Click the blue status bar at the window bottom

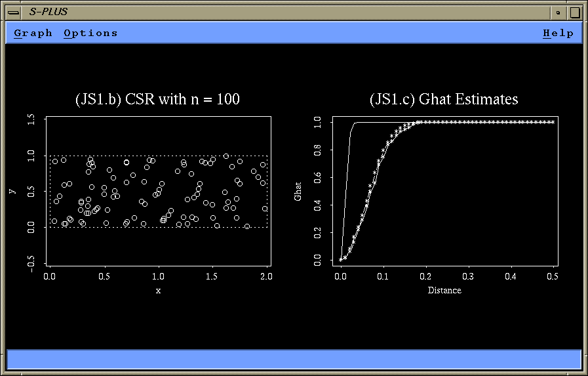tap(294, 359)
